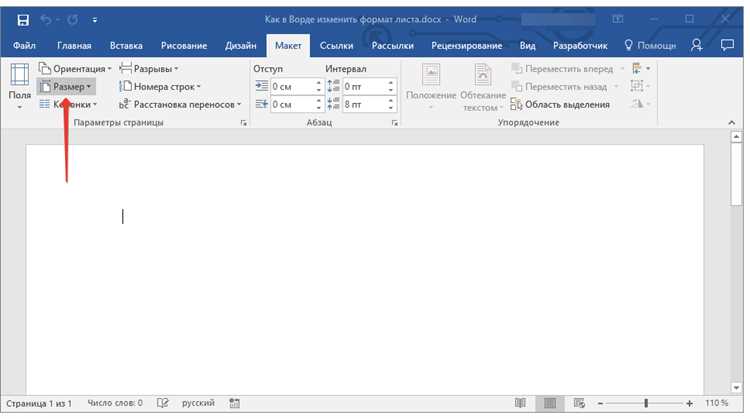The width and height of the screenshot is (750, 419).
Task: Click the spacing before icon
Action: click(x=333, y=87)
